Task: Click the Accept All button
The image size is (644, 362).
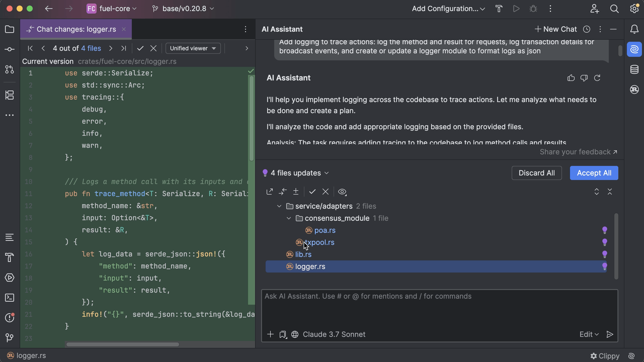Action: point(594,173)
